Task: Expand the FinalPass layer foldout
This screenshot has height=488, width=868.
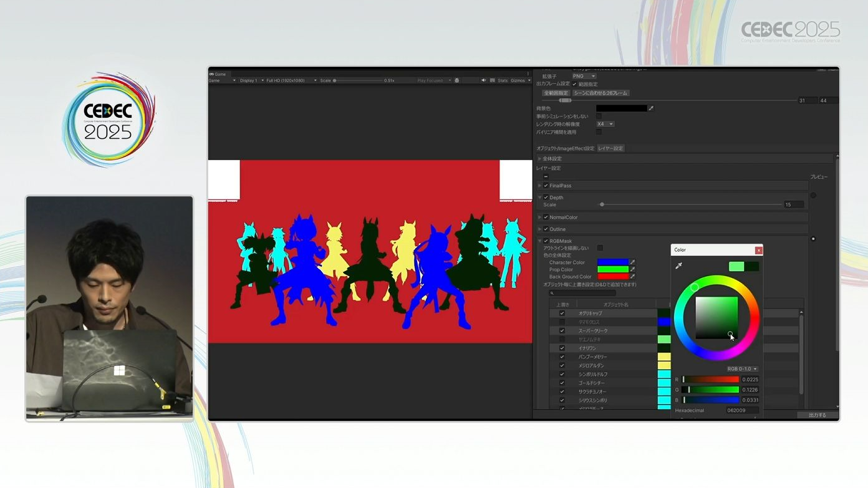Action: pyautogui.click(x=540, y=186)
